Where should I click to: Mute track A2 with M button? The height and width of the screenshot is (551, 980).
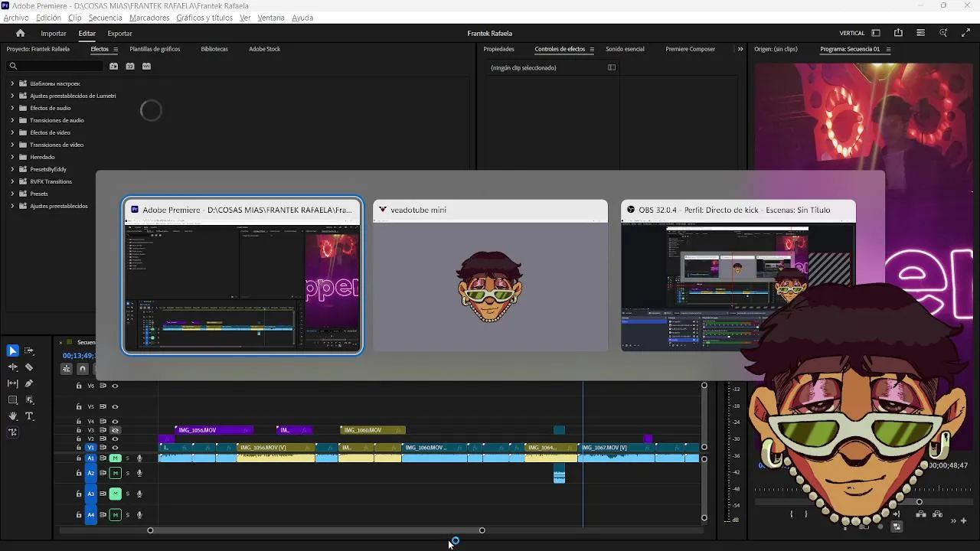pyautogui.click(x=116, y=473)
